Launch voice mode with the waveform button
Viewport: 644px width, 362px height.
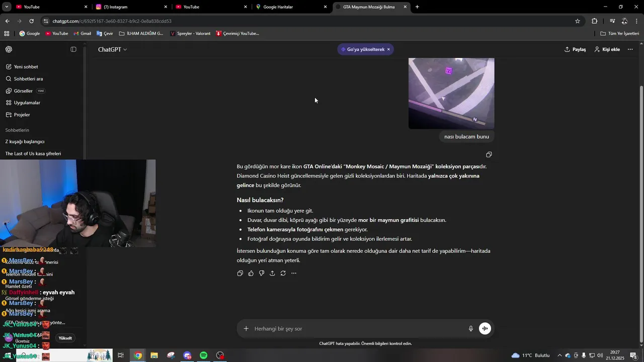pos(485,328)
